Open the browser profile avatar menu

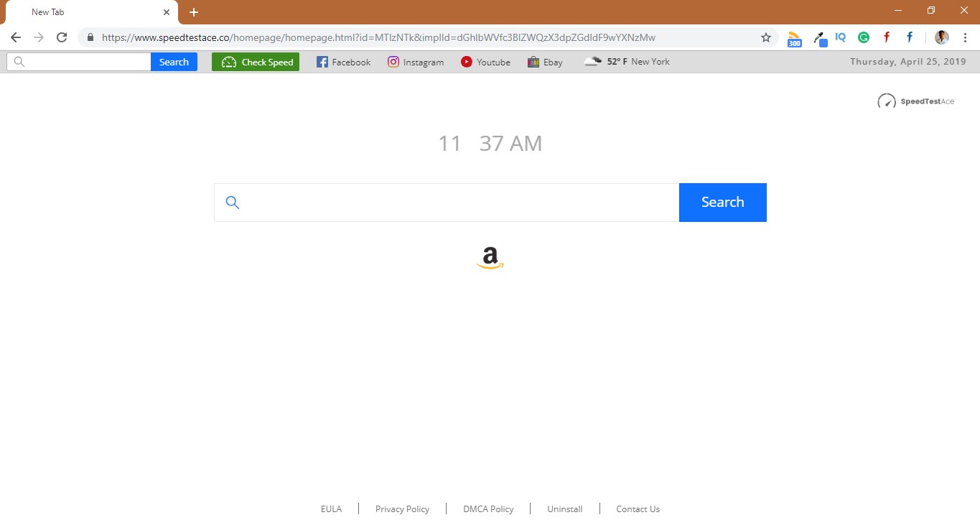click(x=941, y=37)
